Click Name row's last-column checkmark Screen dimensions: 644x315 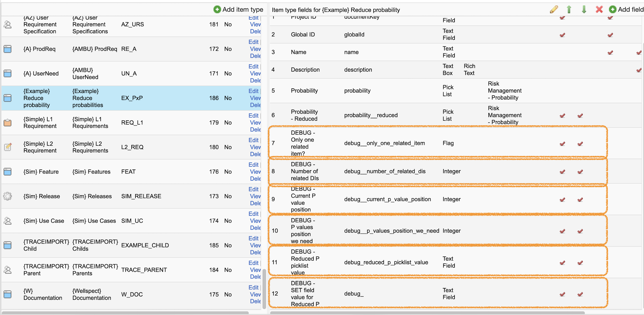point(639,52)
